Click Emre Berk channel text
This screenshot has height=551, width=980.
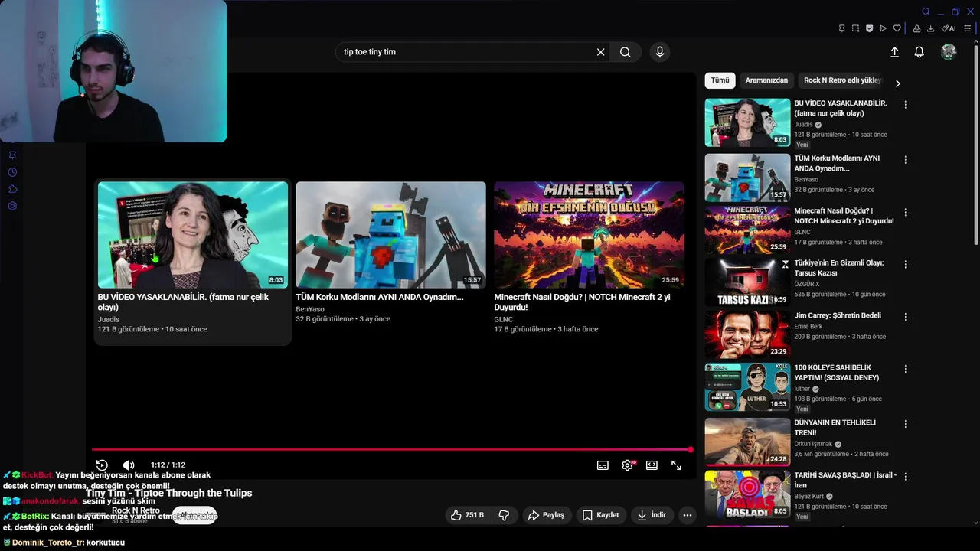pos(807,326)
